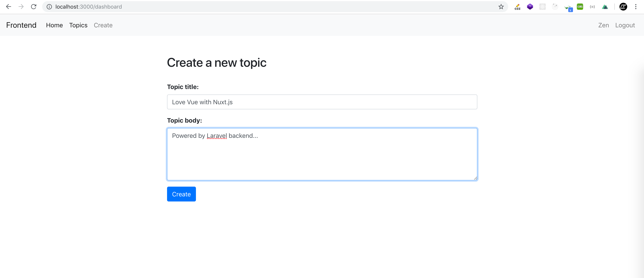Screen dimensions: 644x278
Task: Click the Home navigation menu item
Action: [54, 25]
